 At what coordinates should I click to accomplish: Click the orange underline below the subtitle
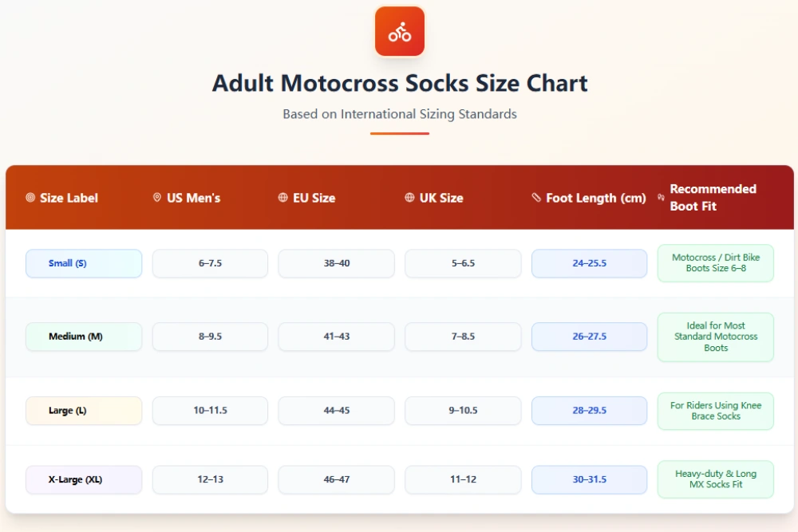[x=399, y=132]
